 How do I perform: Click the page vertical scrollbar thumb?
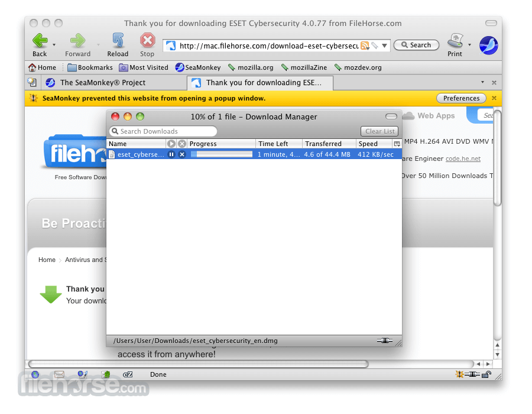pyautogui.click(x=497, y=158)
